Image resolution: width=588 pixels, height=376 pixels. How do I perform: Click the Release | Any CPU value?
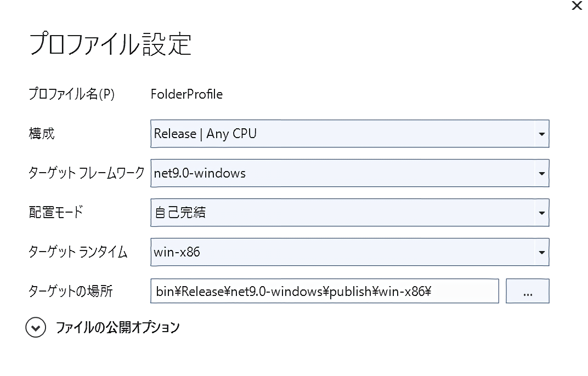[x=205, y=134]
